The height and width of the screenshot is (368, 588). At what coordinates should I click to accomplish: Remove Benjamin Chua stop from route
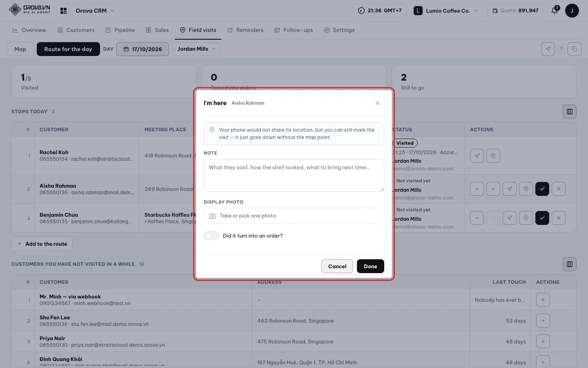coord(559,218)
